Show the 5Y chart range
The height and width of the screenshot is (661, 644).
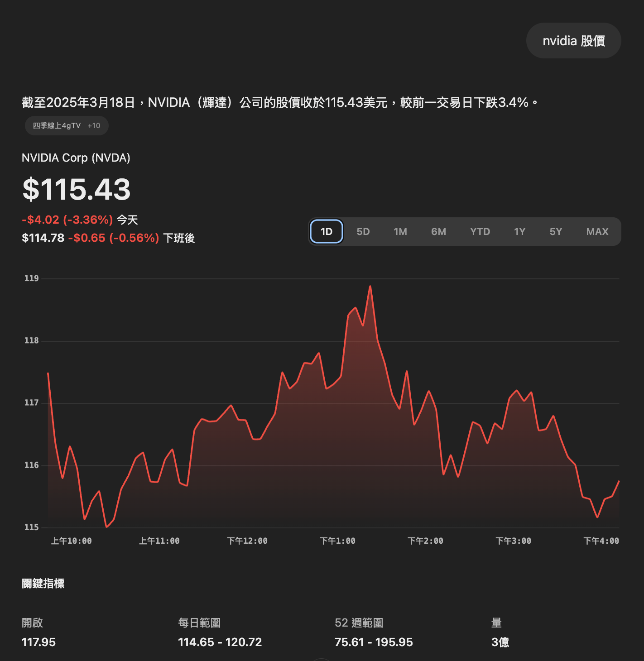click(556, 231)
